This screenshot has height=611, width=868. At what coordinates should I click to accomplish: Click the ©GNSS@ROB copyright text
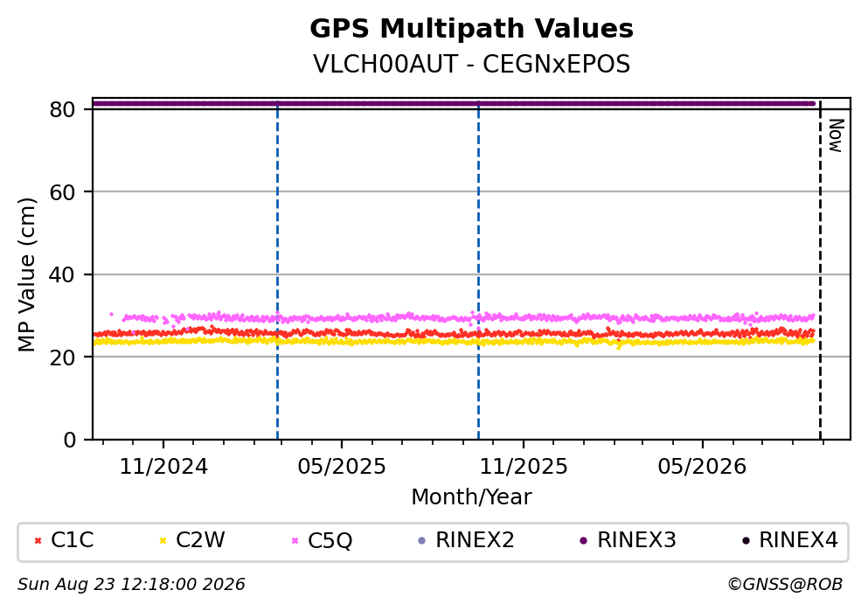click(x=785, y=585)
